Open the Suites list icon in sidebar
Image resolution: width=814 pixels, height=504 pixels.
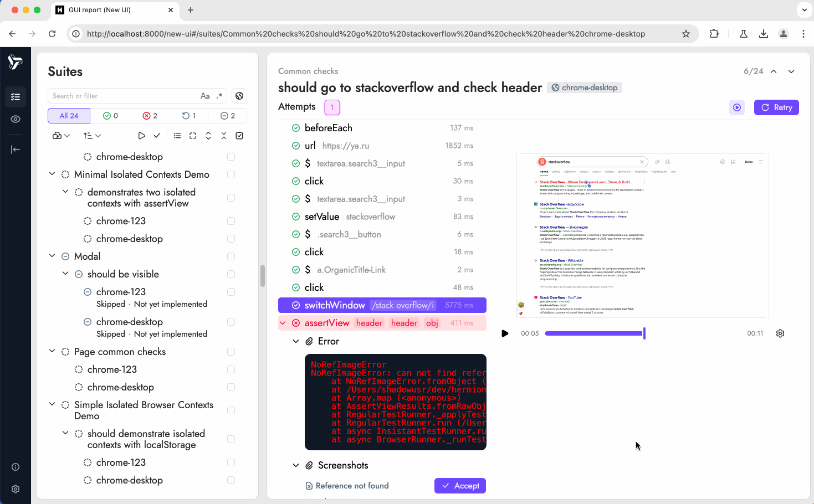16,97
